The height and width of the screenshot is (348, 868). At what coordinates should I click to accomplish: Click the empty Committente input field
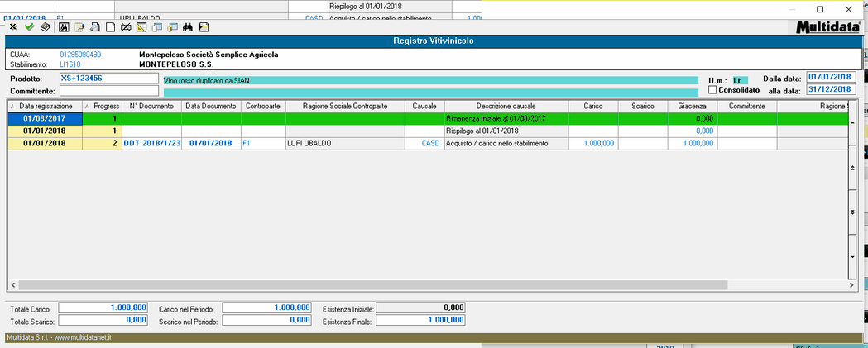click(109, 91)
